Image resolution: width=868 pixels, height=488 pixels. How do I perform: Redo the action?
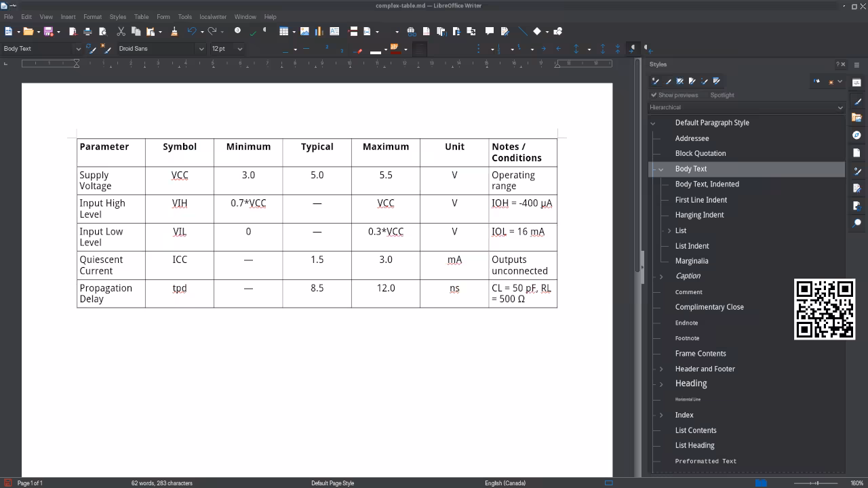(x=212, y=31)
